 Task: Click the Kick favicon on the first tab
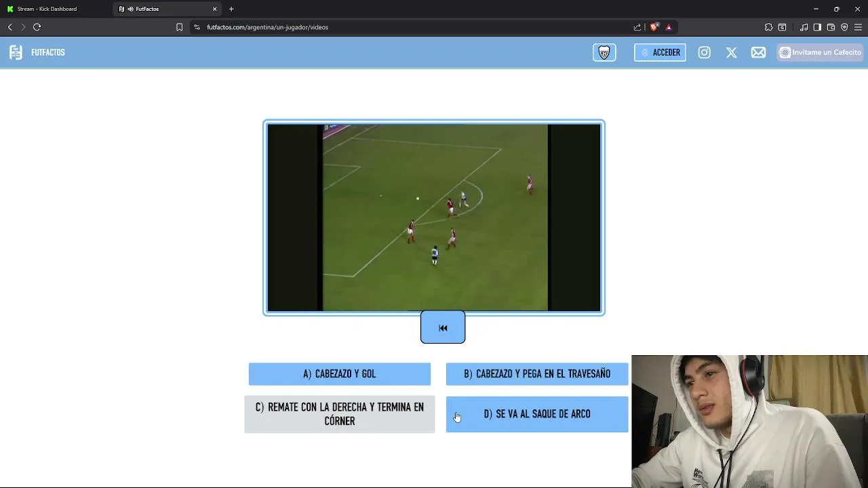10,9
